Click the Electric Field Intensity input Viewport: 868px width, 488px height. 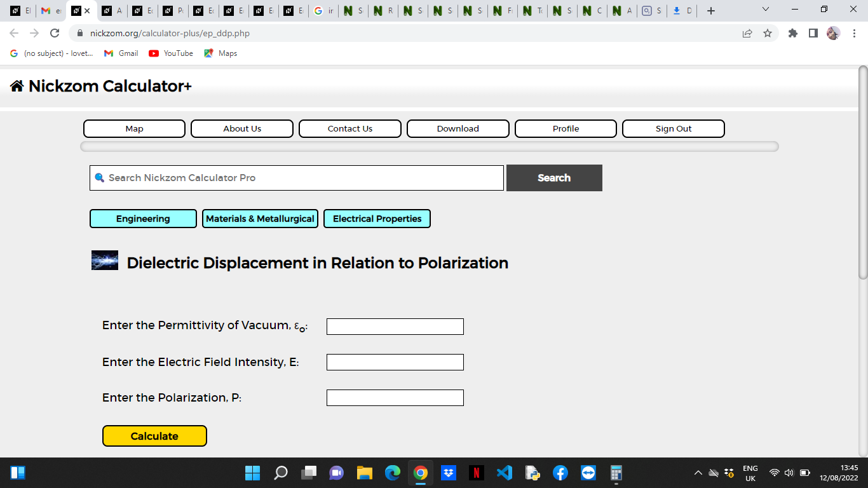[395, 362]
